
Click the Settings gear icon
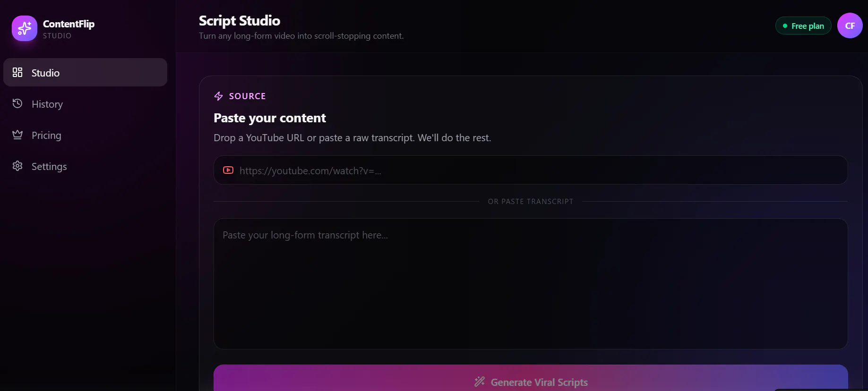(17, 166)
